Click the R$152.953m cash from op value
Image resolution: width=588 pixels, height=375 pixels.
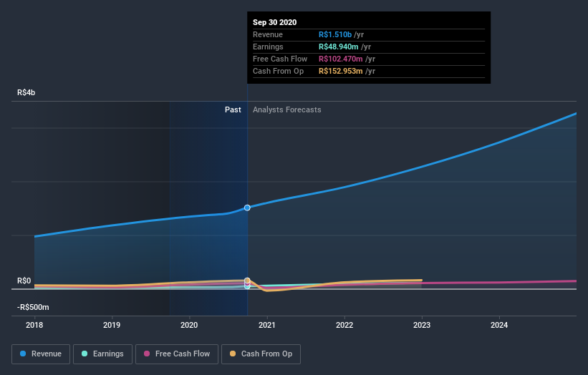click(340, 71)
